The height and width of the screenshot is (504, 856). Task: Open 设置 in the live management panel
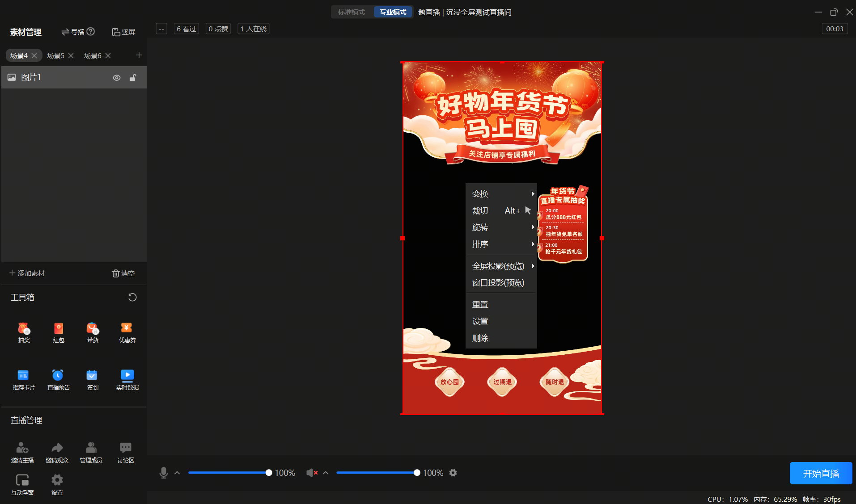[x=57, y=485]
